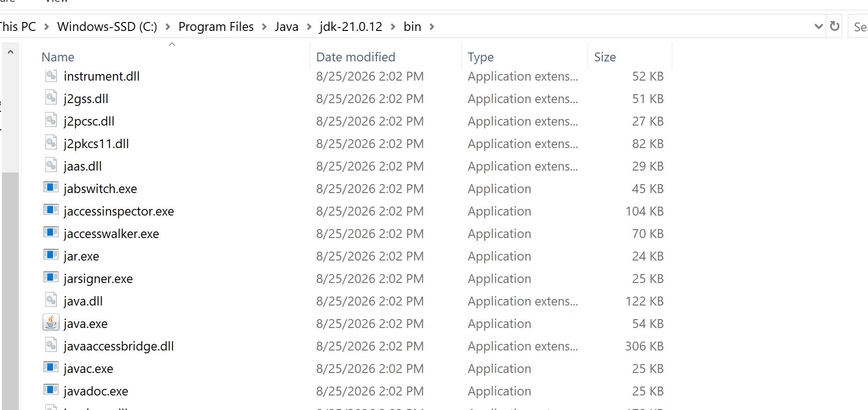Viewport: 868px width, 410px height.
Task: Click the scroll up arrow of the left pane
Action: 10,52
